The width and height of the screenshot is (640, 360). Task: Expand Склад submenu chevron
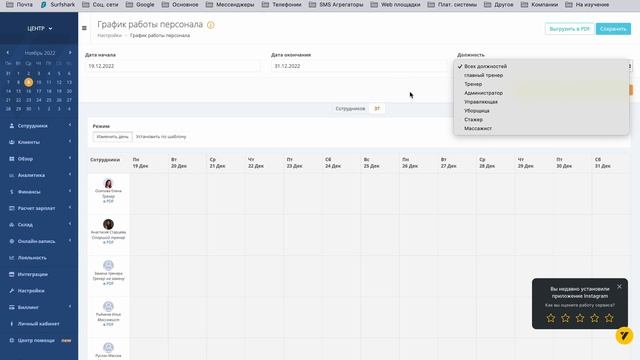(70, 224)
